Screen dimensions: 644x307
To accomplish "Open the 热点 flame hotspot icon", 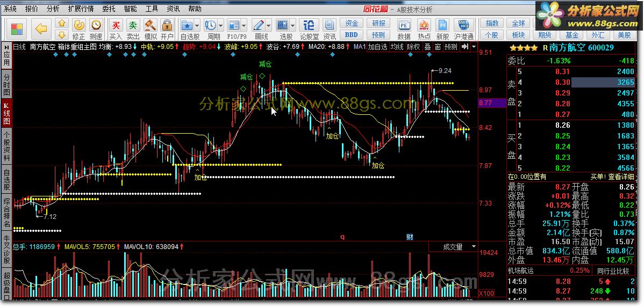I will 424,25.
